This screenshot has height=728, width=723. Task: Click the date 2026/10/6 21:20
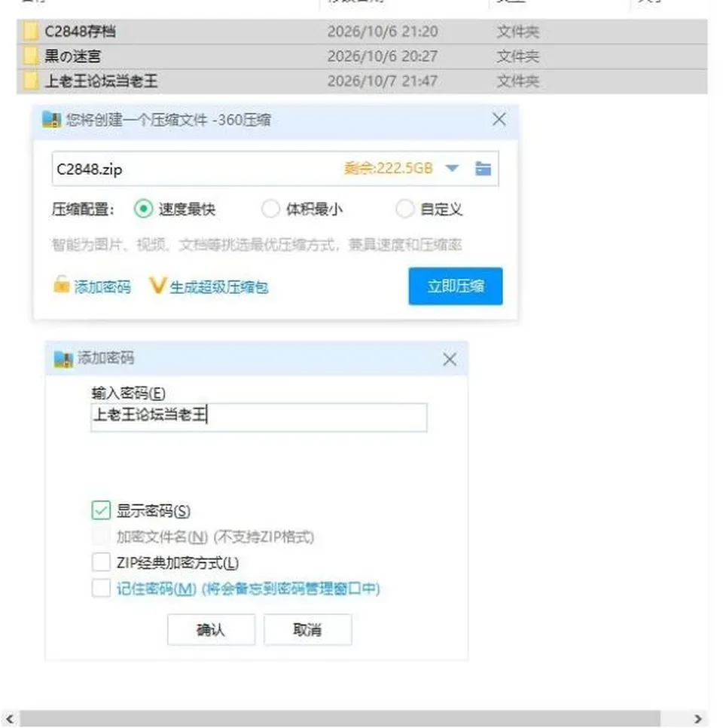point(383,32)
